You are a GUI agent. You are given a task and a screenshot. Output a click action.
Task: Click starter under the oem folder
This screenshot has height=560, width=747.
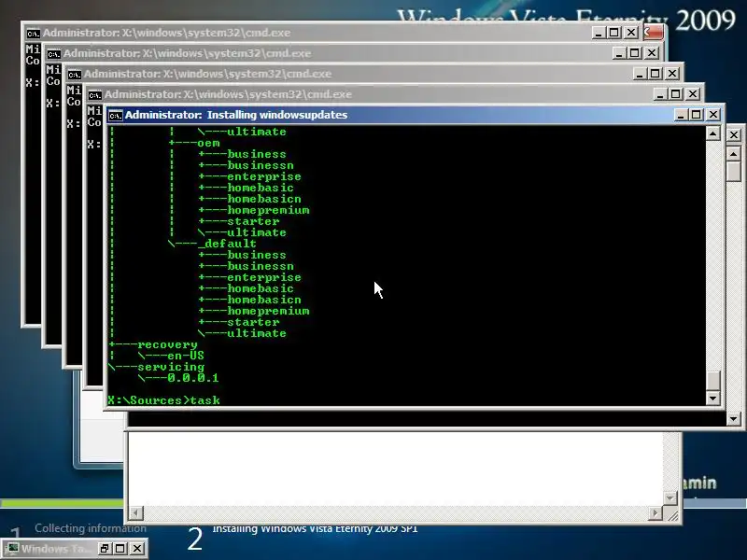[253, 221]
